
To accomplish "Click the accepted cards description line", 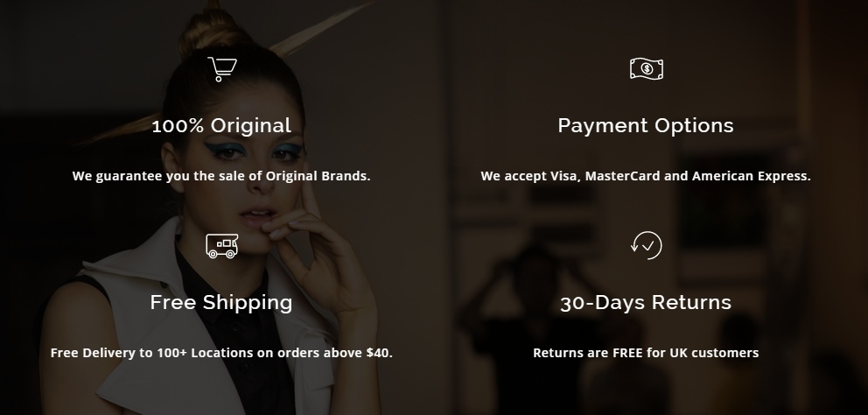I will [646, 176].
